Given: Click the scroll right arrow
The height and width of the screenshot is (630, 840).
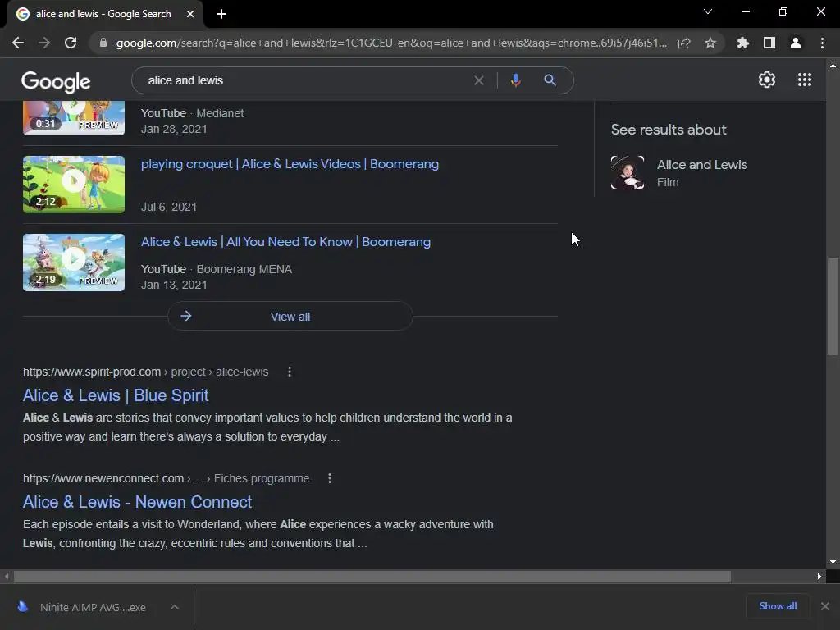Looking at the screenshot, I should click(x=819, y=577).
